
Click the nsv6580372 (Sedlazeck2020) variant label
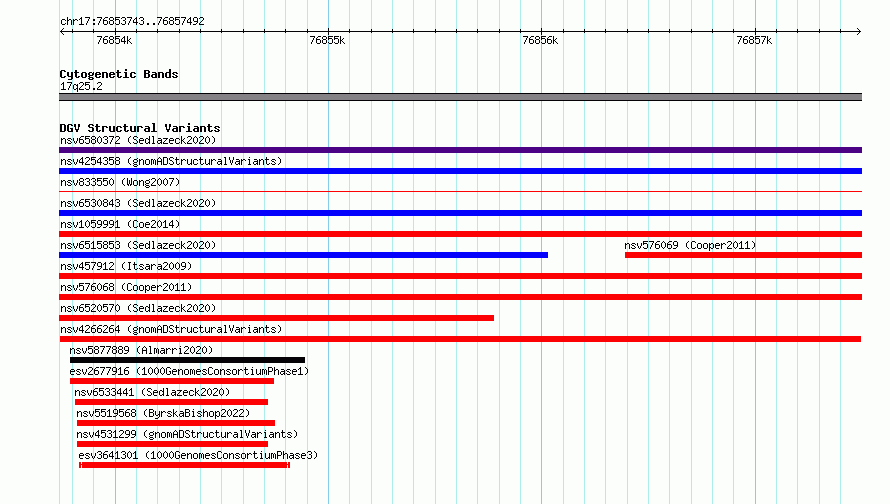coord(138,140)
